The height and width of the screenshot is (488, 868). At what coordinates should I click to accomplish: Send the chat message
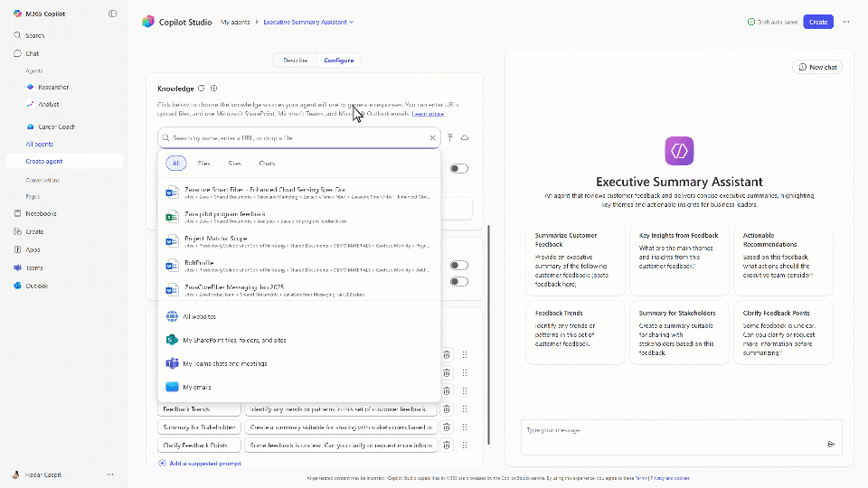pyautogui.click(x=831, y=445)
